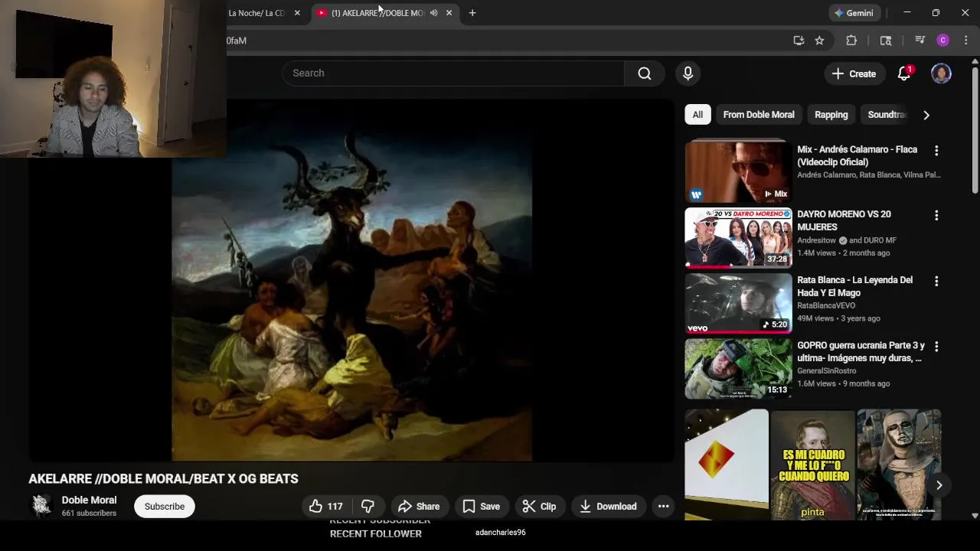Image resolution: width=980 pixels, height=551 pixels.
Task: Click the Andresitow channel name
Action: tap(817, 240)
